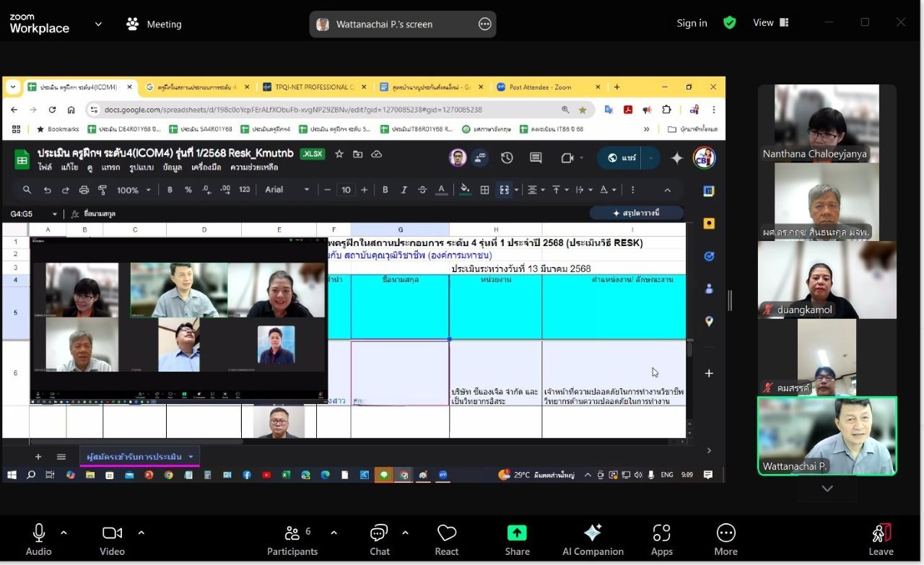Click the paint format roller icon
The image size is (924, 565).
(x=102, y=190)
